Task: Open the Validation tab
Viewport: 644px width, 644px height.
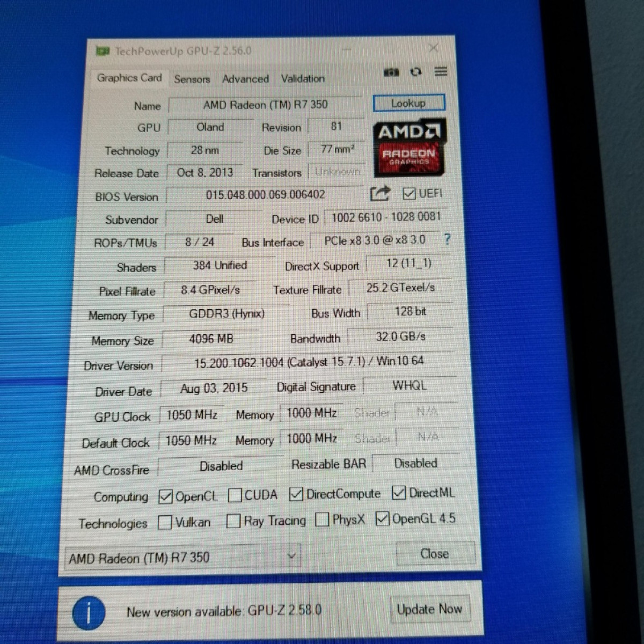Action: pos(303,79)
